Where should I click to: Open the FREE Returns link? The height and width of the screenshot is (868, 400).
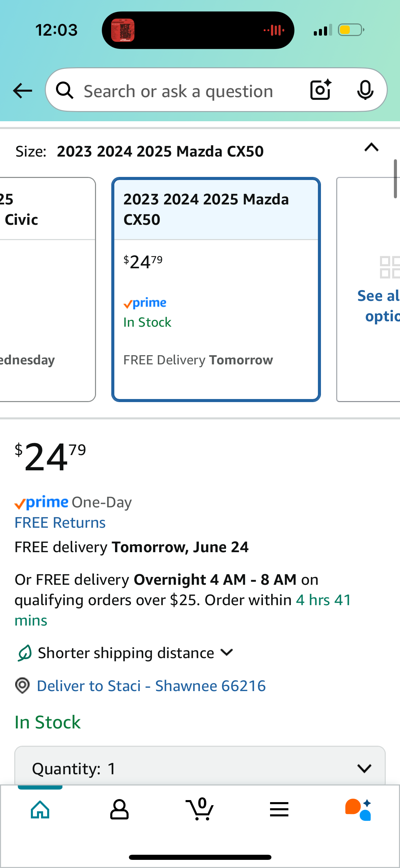pyautogui.click(x=60, y=523)
